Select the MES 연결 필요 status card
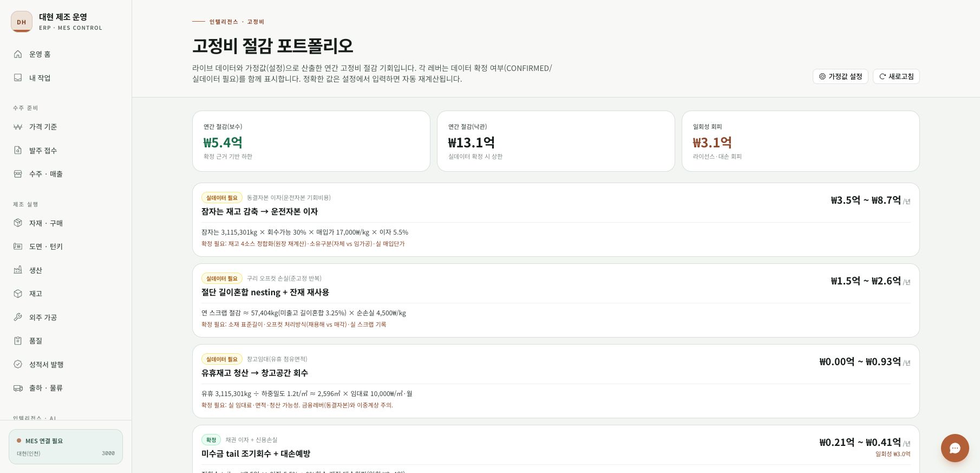980x473 pixels. pos(66,447)
